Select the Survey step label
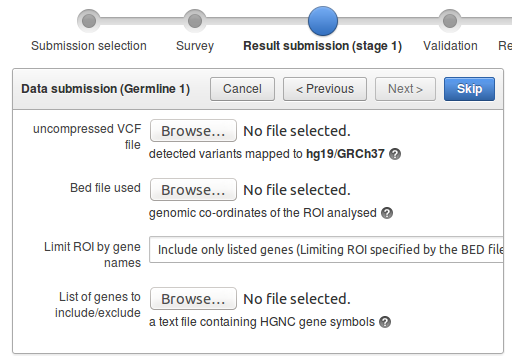 coord(195,46)
